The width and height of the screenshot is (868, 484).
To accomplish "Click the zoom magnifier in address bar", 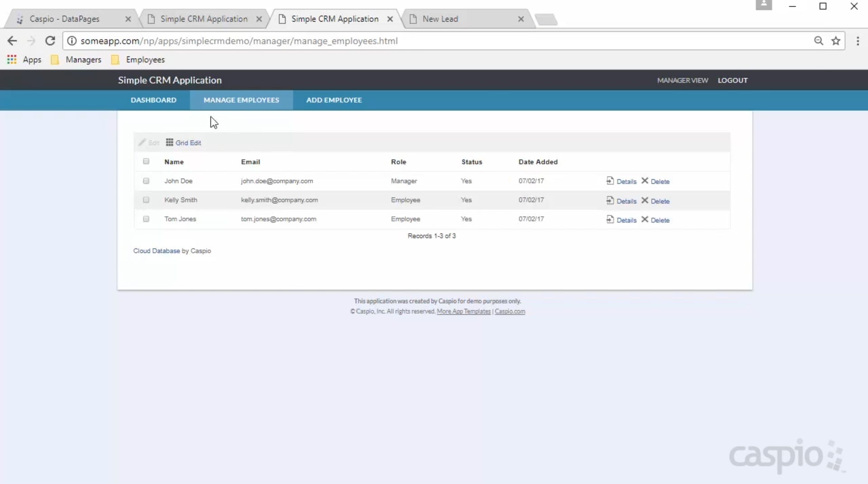I will pyautogui.click(x=818, y=41).
